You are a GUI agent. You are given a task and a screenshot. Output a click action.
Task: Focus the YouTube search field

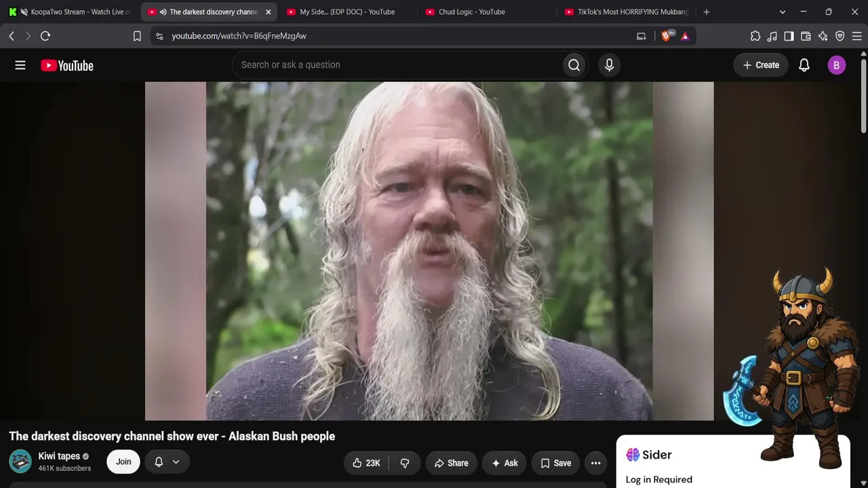tap(397, 65)
